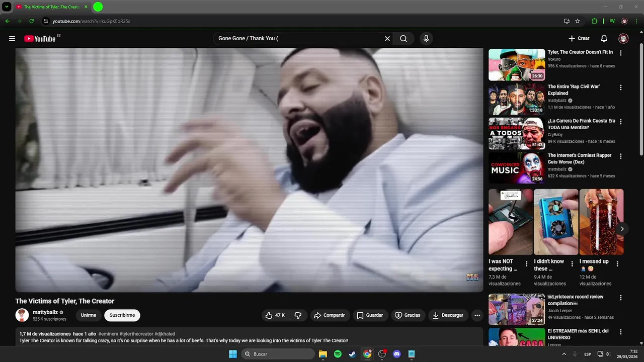The width and height of the screenshot is (644, 362).
Task: Open more actions three-dot menu below video
Action: (477, 315)
